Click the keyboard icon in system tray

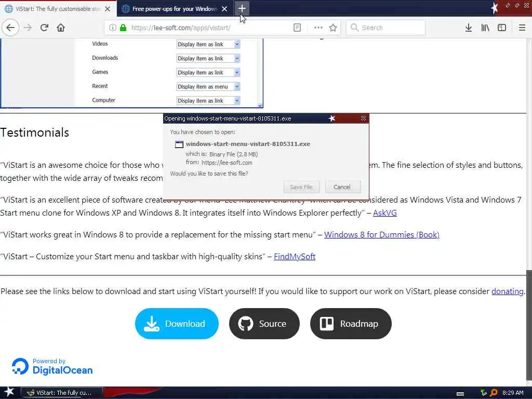(x=460, y=393)
